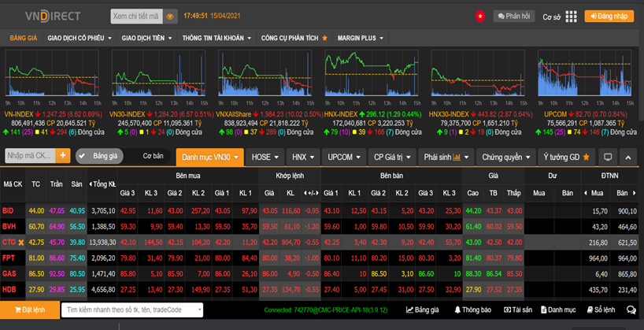Viewport: 644px width, 330px height.
Task: Select the Cơ bản view option
Action: coord(153,156)
